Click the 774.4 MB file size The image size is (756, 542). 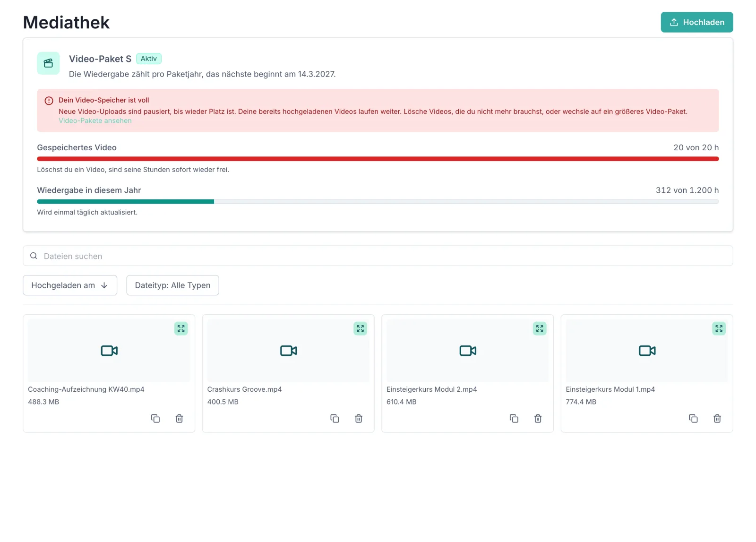click(581, 402)
